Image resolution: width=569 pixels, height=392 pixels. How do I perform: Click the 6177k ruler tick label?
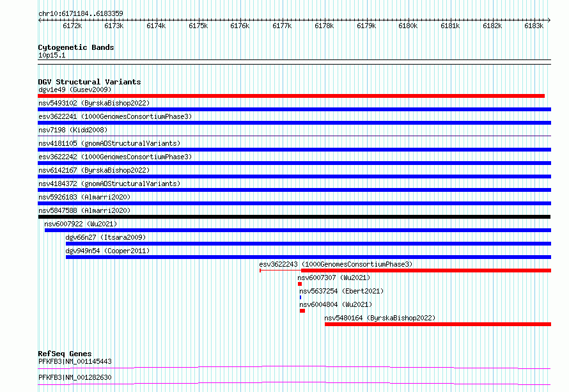282,26
